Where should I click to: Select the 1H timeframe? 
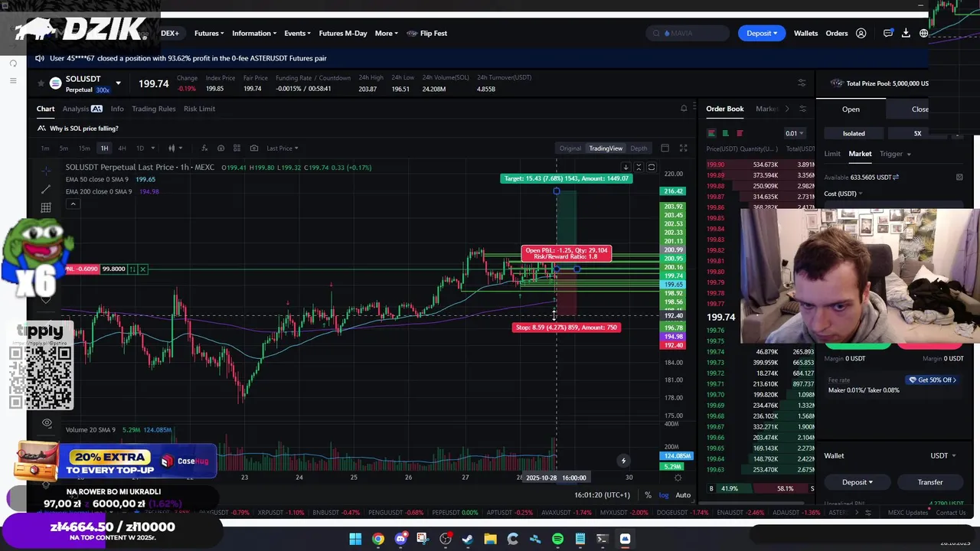pyautogui.click(x=104, y=148)
